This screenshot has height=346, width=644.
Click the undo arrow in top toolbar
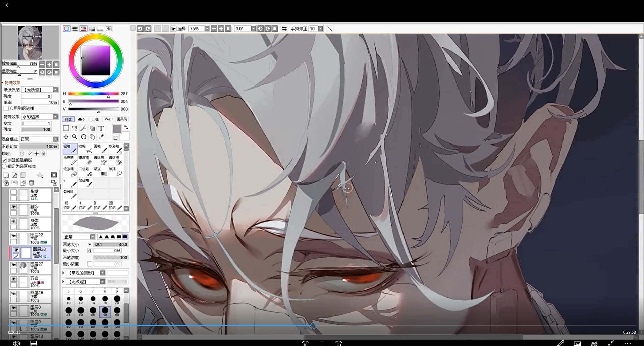(140, 29)
